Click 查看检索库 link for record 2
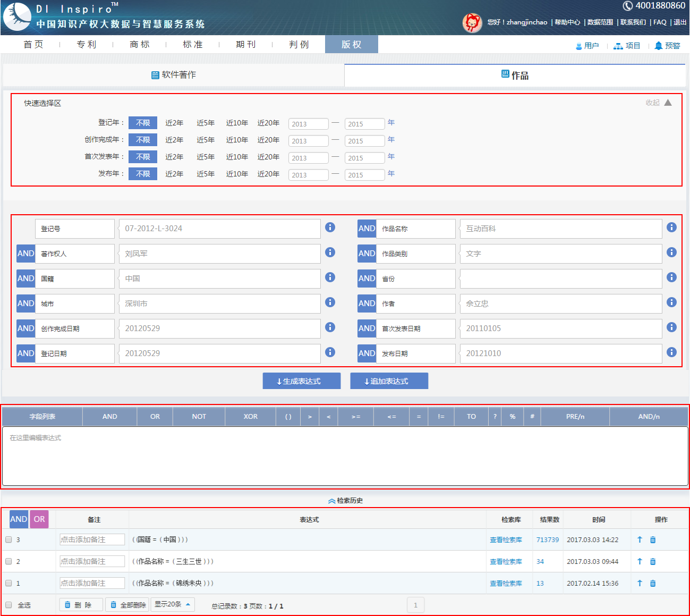This screenshot has width=690, height=616. [x=506, y=561]
